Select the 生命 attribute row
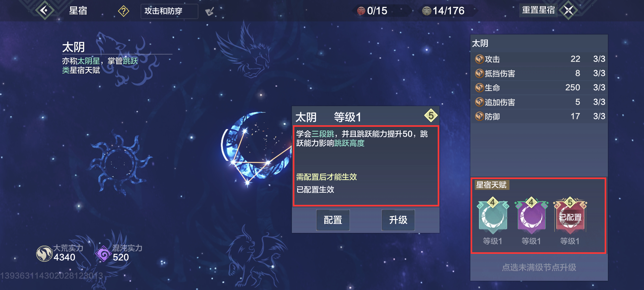Screen dimensions: 644x290 coord(539,88)
